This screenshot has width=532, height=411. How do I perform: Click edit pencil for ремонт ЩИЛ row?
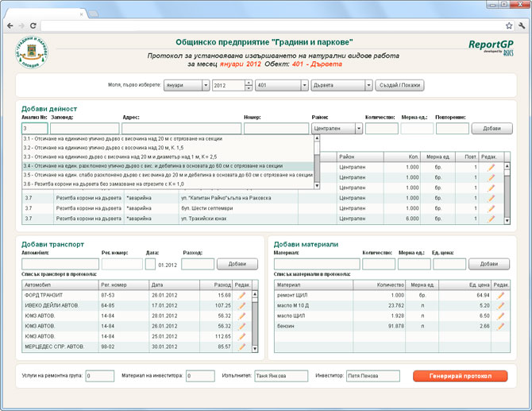pyautogui.click(x=500, y=295)
